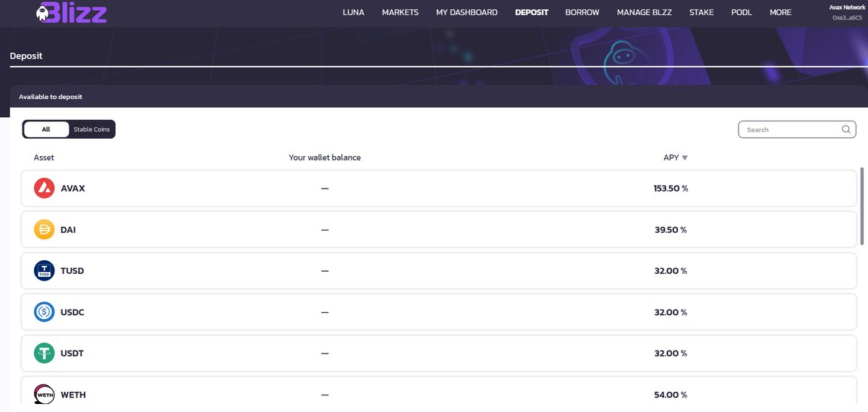Click into the Search field
Viewport: 868px width, 412px height.
(x=797, y=130)
